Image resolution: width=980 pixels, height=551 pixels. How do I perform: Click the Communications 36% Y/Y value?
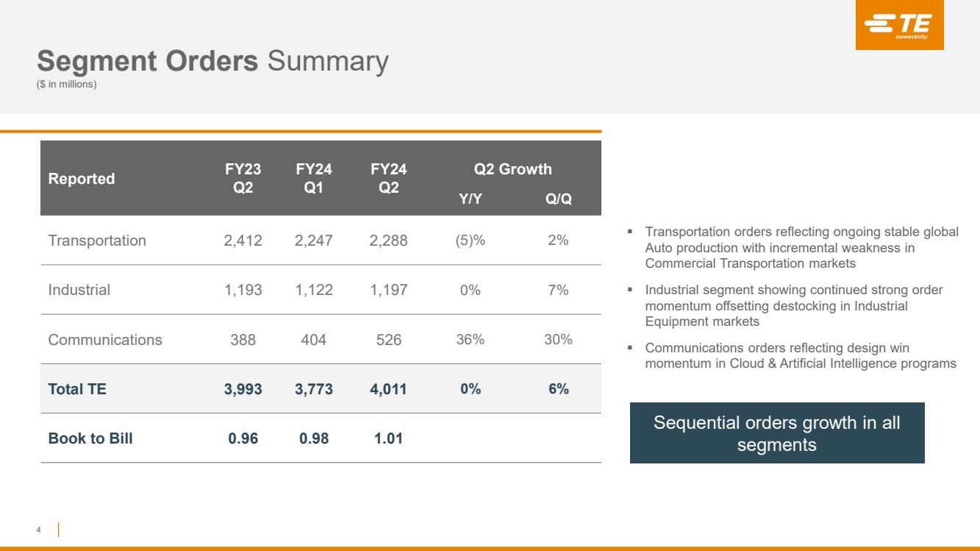pos(471,340)
